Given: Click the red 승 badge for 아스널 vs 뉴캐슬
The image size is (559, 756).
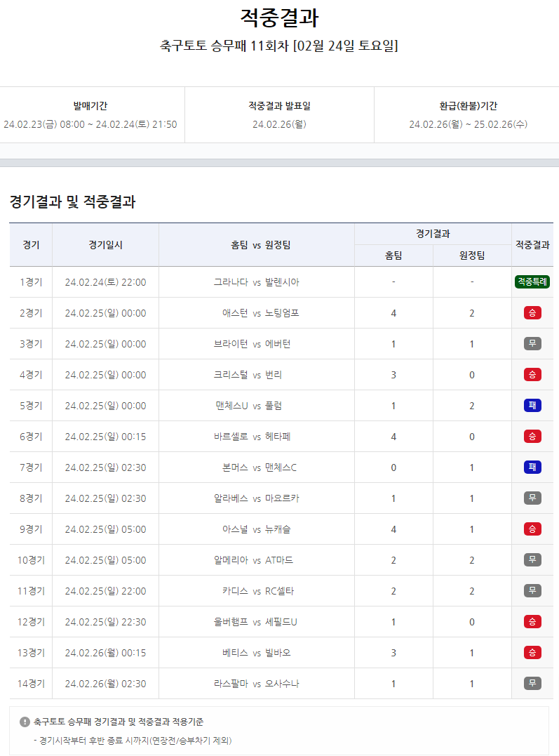Looking at the screenshot, I should 532,529.
